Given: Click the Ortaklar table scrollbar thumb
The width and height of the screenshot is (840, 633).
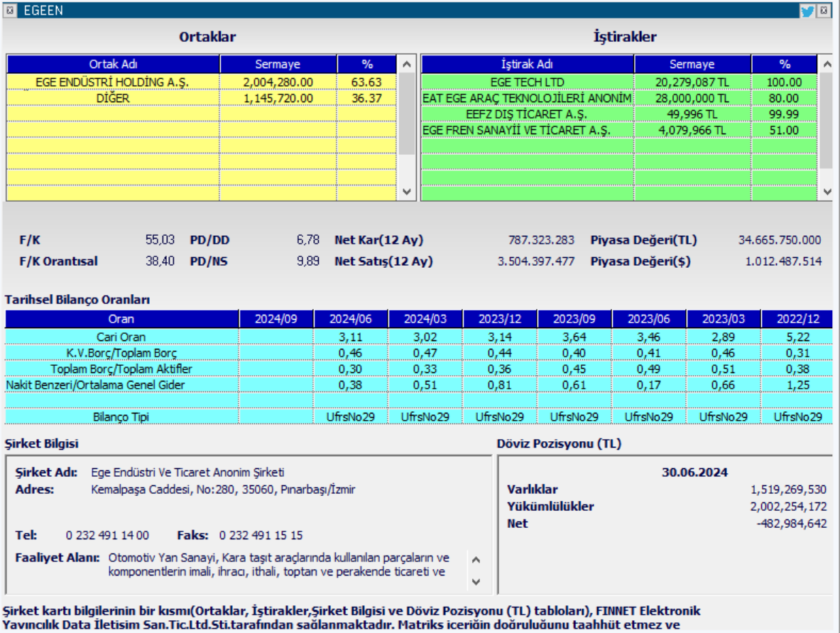Looking at the screenshot, I should [407, 114].
